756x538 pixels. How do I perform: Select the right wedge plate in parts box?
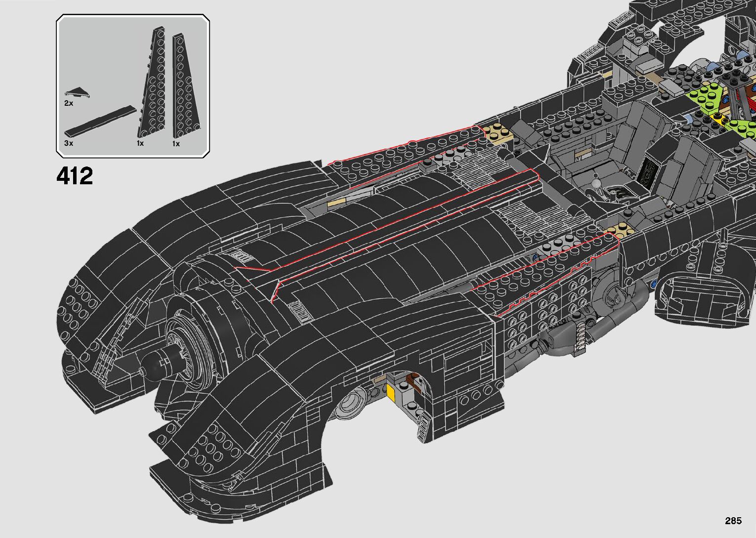[185, 86]
